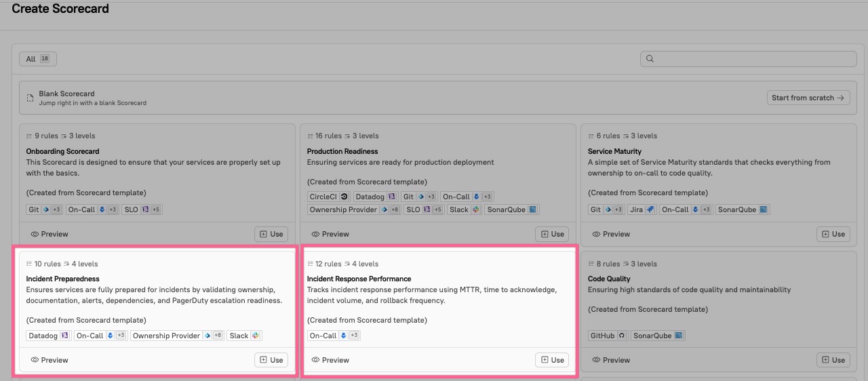This screenshot has width=868, height=381.
Task: Open the Onboarding Scorecard title
Action: click(x=62, y=151)
